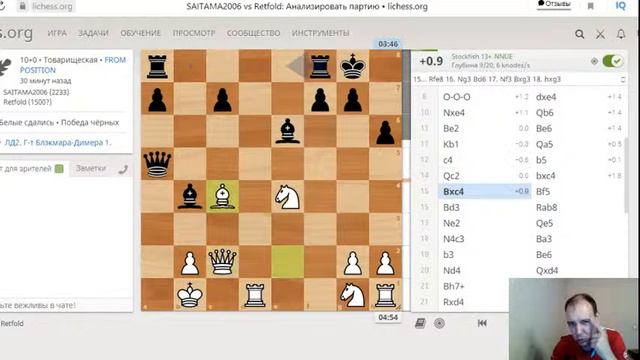
Task: Click the move list scrollbar
Action: 626,175
